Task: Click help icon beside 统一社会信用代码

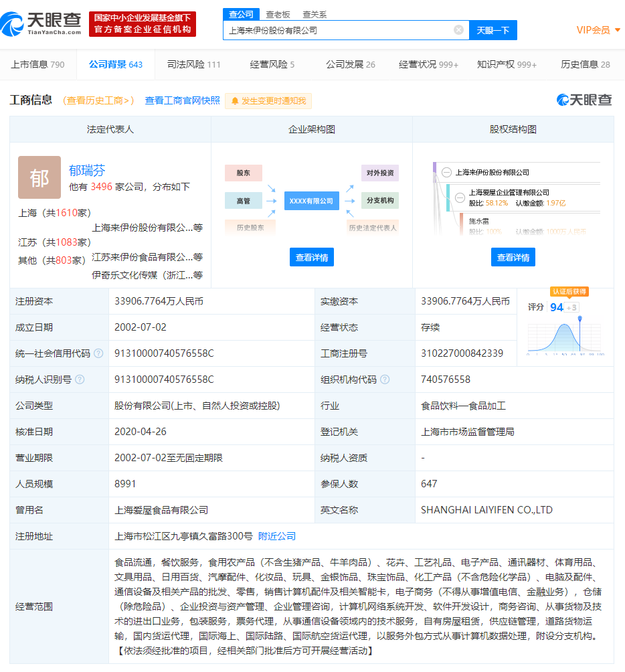Action: (98, 353)
